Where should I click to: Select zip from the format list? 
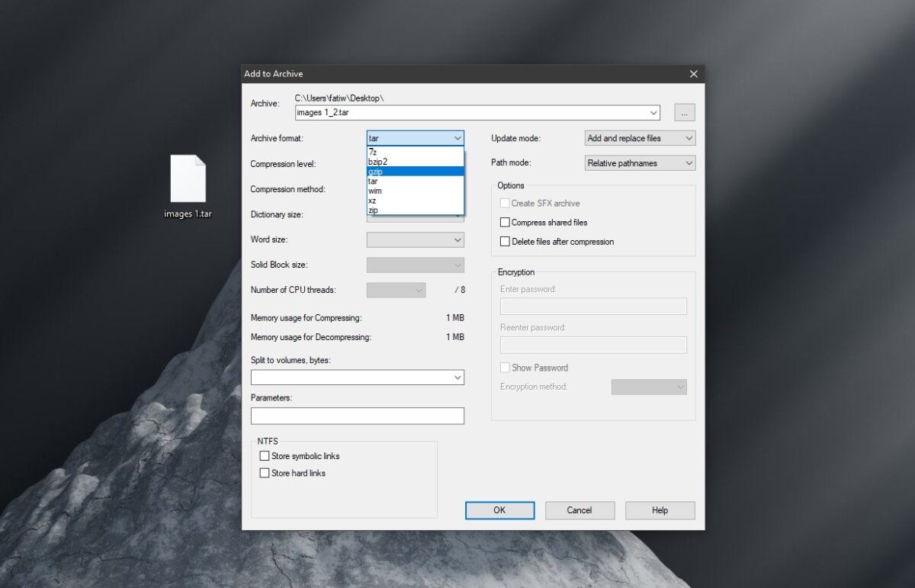point(373,210)
